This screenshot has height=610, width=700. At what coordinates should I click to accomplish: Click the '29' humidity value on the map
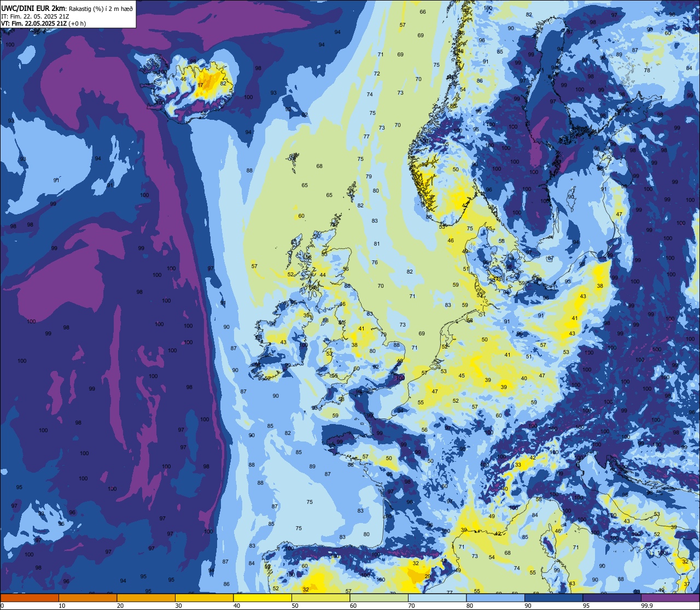(428, 576)
